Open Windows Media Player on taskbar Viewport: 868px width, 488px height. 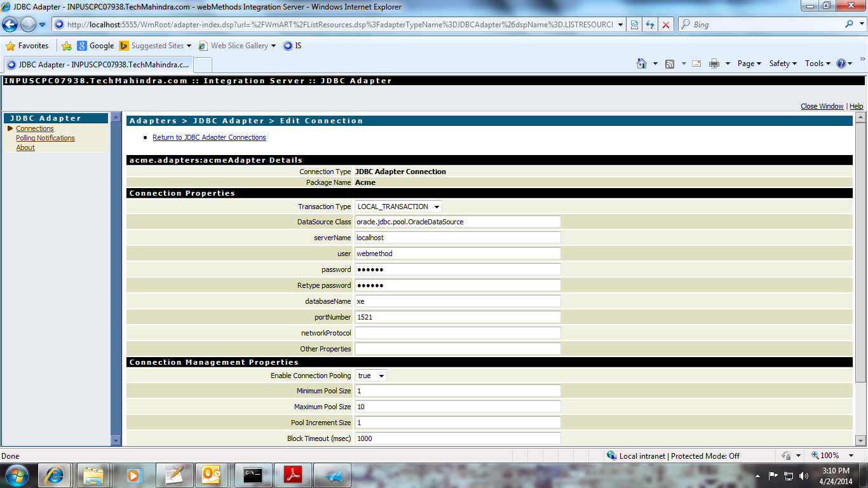pos(133,475)
